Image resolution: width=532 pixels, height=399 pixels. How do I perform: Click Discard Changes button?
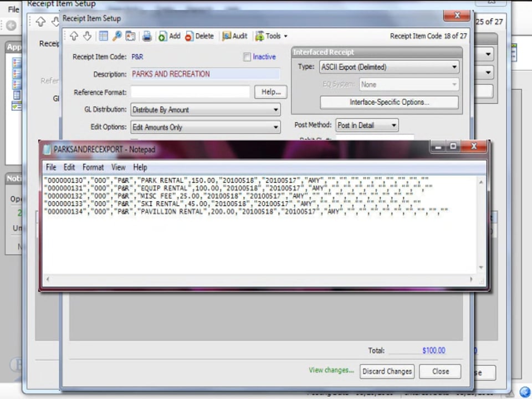click(387, 371)
